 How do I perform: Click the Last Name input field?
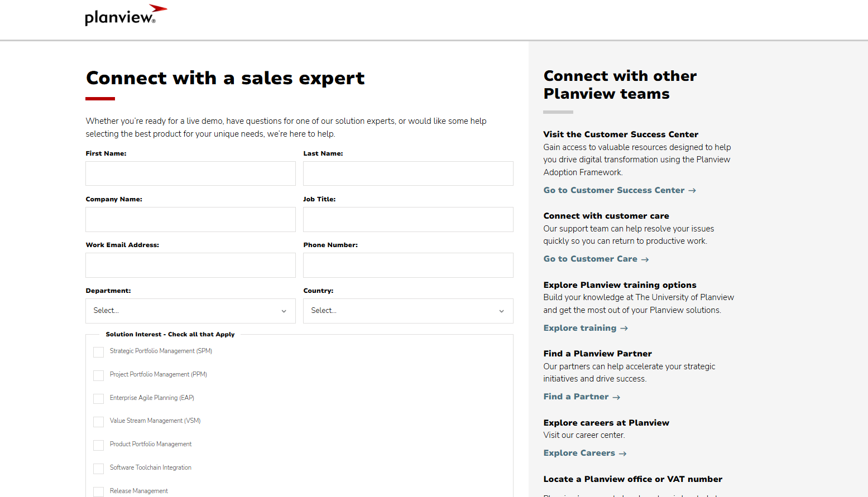tap(408, 173)
